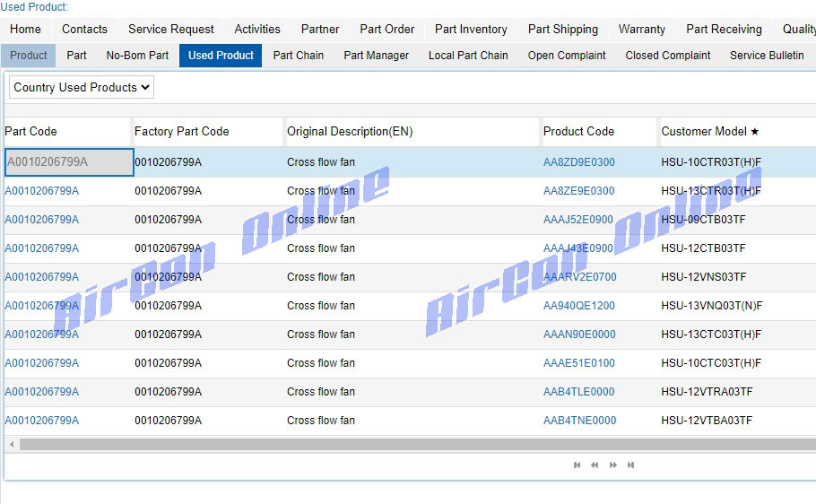Open the Part Receiving tab
Viewport: 816px width, 504px height.
(724, 30)
